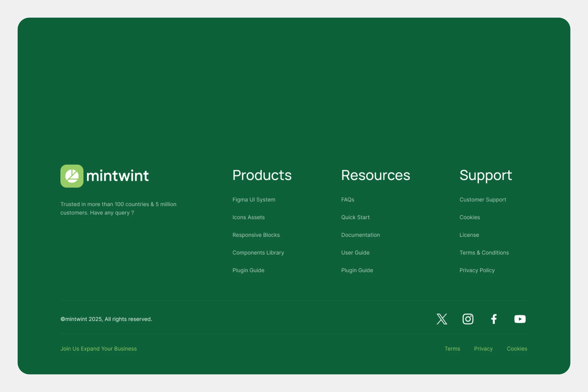Go to Icons Assets page
588x392 pixels.
tap(248, 217)
